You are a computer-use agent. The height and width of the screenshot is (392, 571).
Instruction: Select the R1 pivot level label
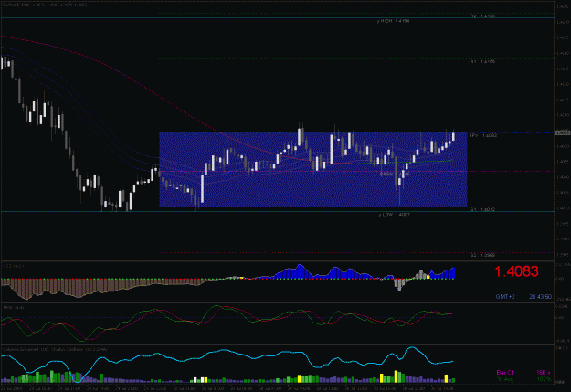482,62
